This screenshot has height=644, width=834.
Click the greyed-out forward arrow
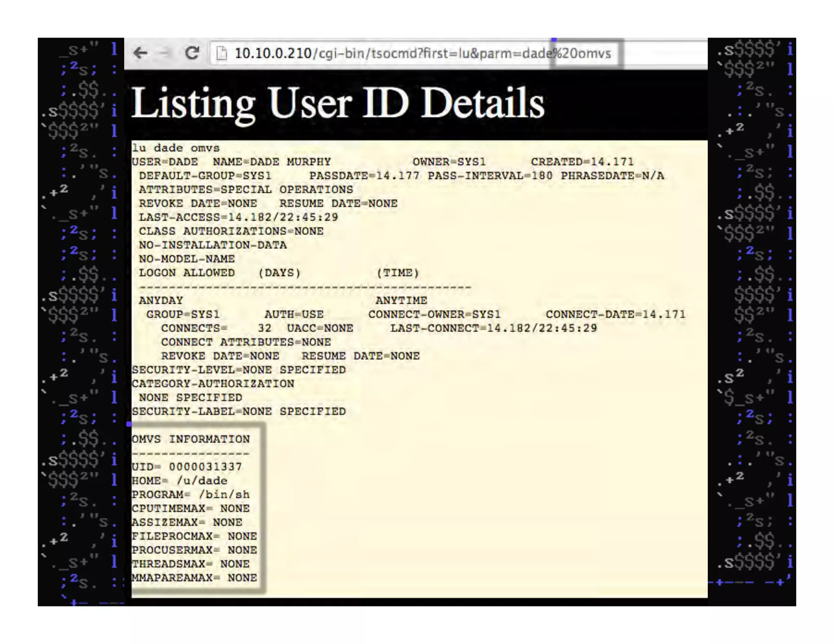pos(165,53)
